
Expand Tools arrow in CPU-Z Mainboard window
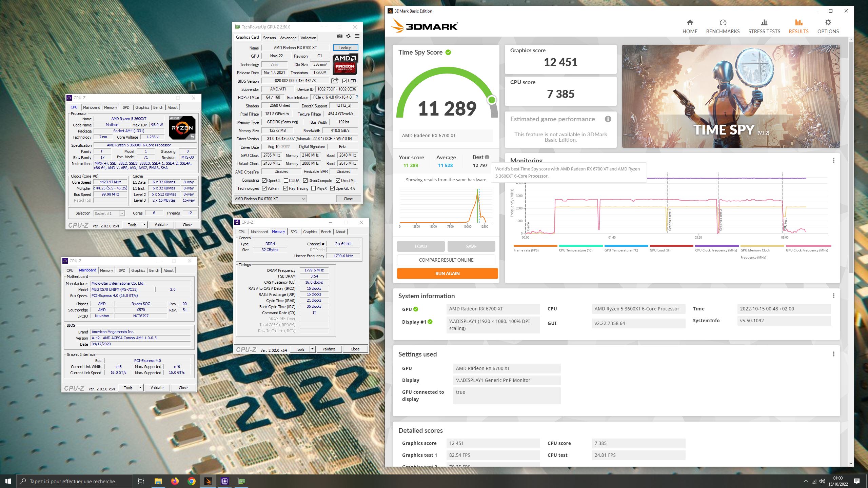(x=140, y=387)
